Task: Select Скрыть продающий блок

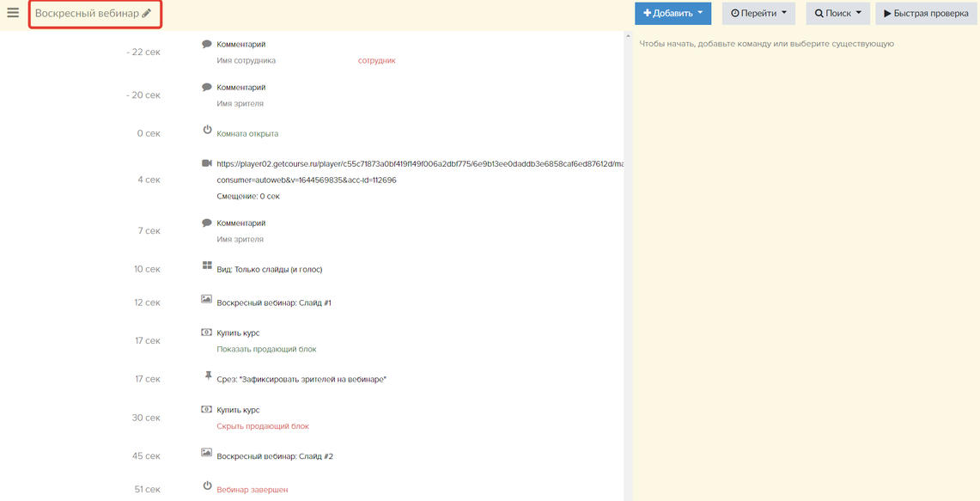Action: pos(263,426)
